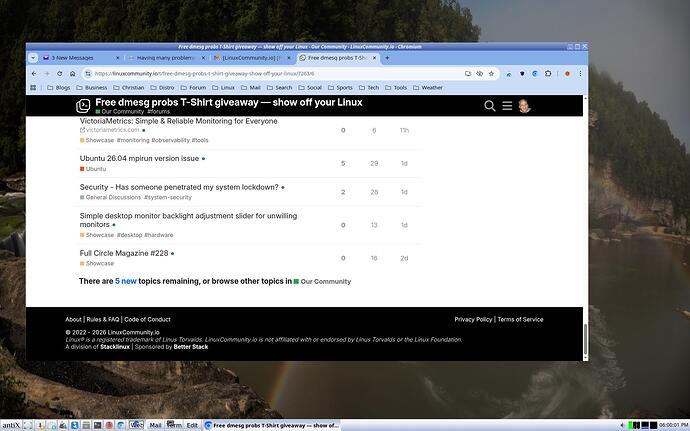
Task: Click the blue circular extension icon
Action: 535,74
